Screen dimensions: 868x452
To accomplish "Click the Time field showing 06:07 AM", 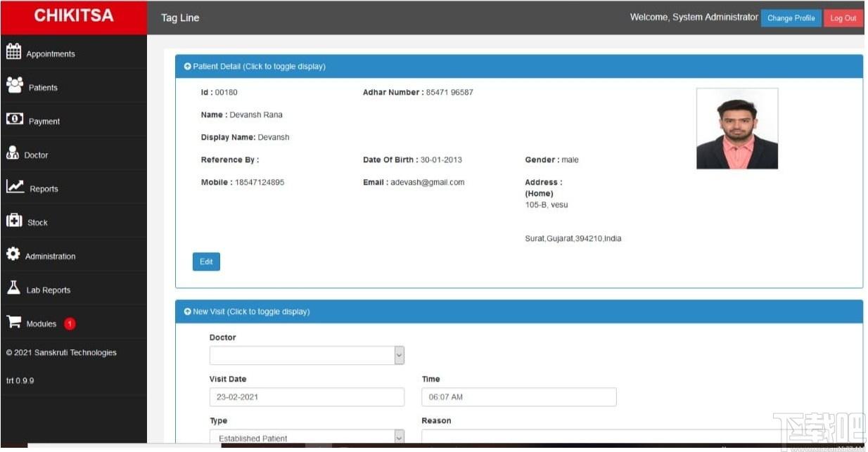I will 519,396.
